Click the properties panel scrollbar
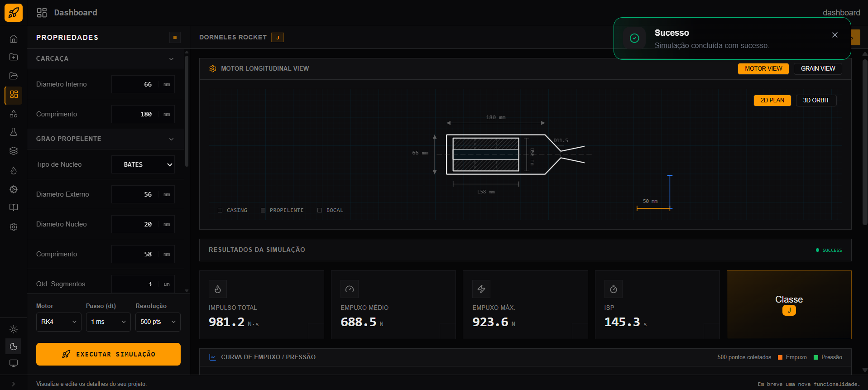This screenshot has width=868, height=390. point(187,111)
